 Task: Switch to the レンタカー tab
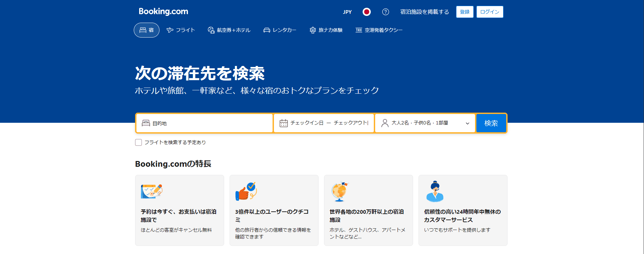(280, 30)
